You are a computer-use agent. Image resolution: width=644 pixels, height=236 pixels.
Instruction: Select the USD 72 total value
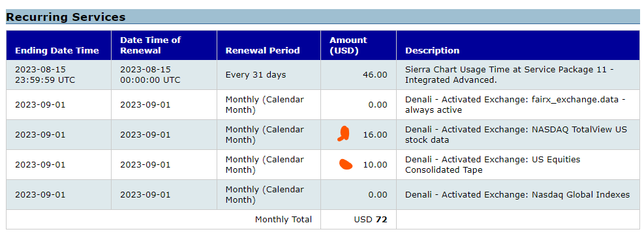pos(371,220)
